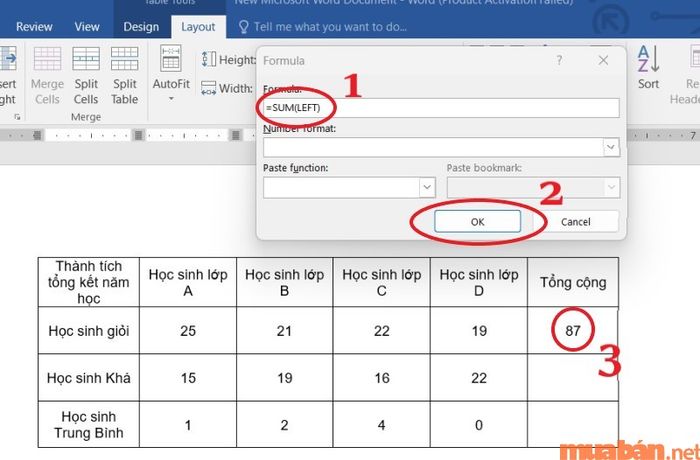Click cell 0 in Trung Bình row
This screenshot has width=700, height=460.
(x=479, y=425)
